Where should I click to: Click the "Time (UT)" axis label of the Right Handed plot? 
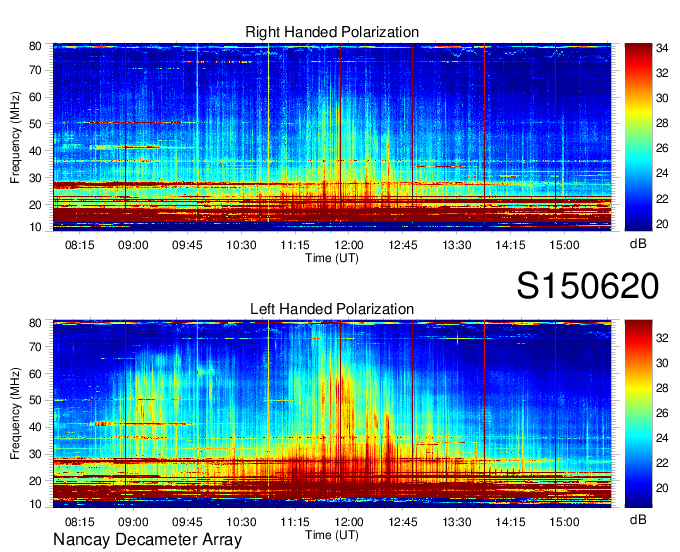tap(332, 258)
